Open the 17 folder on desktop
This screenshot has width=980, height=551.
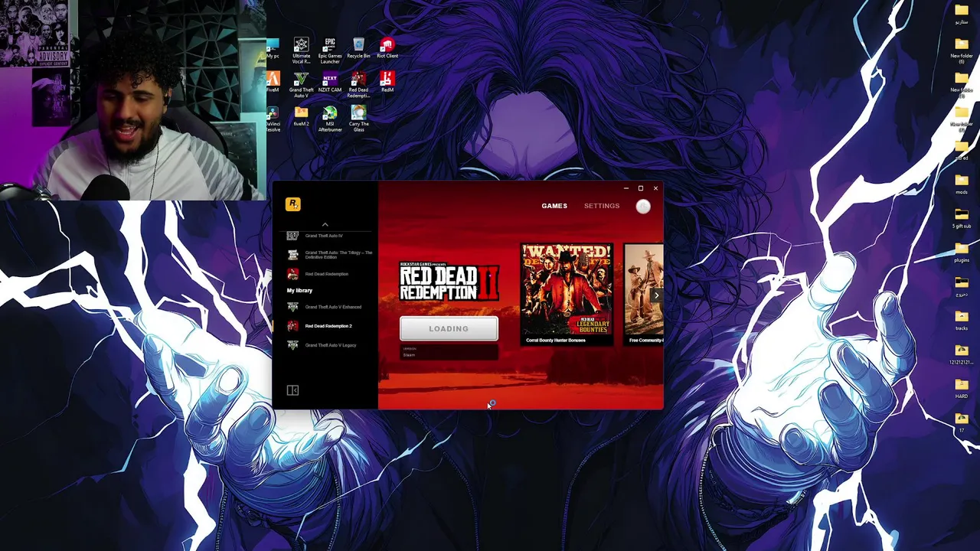tap(962, 422)
